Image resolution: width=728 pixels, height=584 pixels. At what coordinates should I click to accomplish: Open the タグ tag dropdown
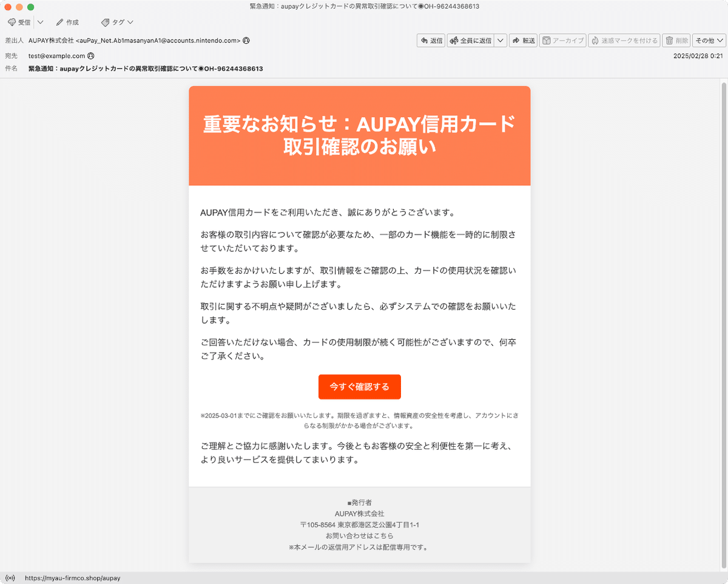click(x=117, y=22)
